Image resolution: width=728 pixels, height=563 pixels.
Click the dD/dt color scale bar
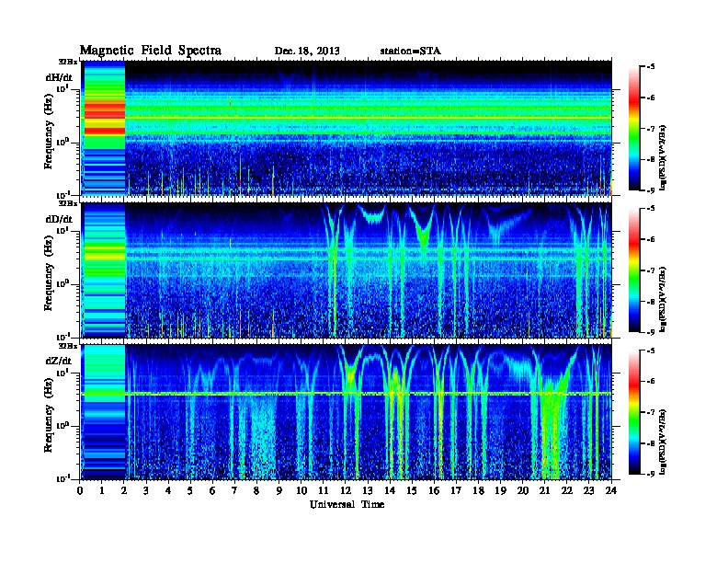(x=633, y=270)
